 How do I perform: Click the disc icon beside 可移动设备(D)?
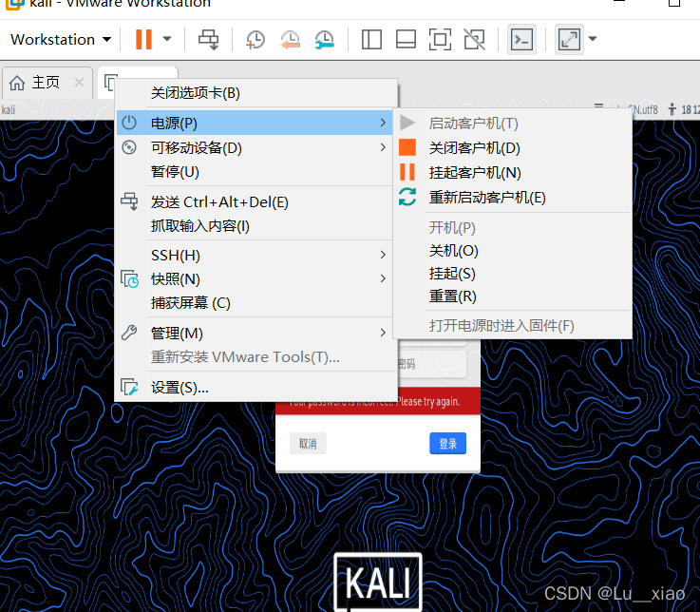click(x=129, y=147)
